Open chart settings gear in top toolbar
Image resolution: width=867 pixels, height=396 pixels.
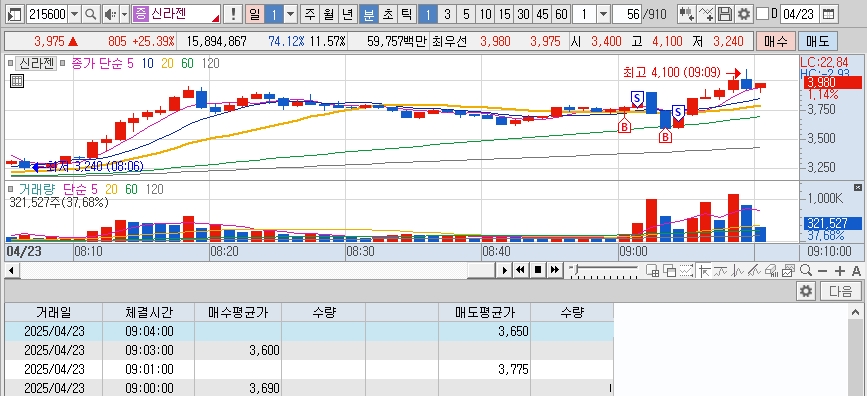[744, 14]
